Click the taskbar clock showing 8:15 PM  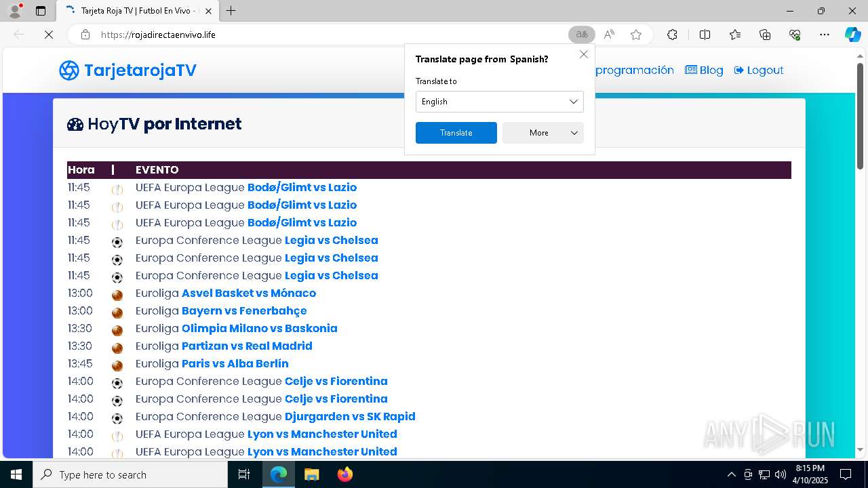tap(811, 474)
